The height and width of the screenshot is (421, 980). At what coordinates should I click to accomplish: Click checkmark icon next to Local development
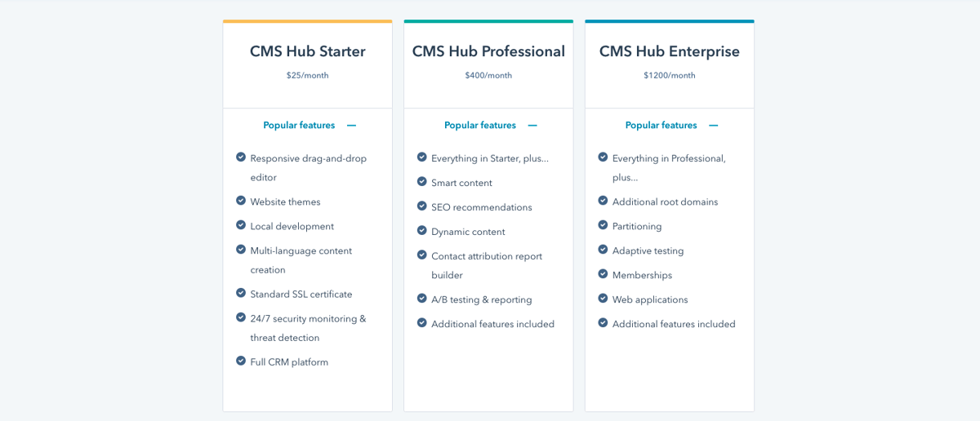[241, 225]
